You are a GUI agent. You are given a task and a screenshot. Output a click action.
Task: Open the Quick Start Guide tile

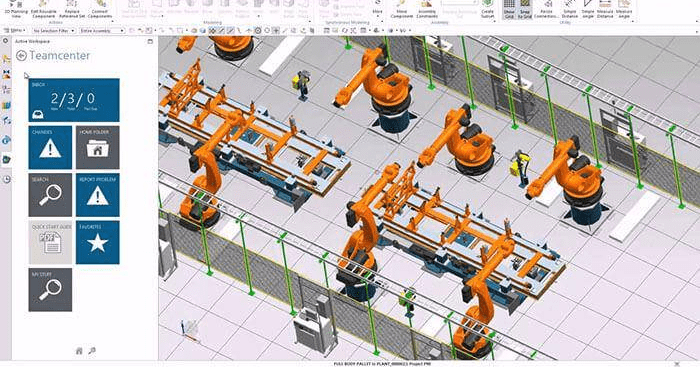50,242
